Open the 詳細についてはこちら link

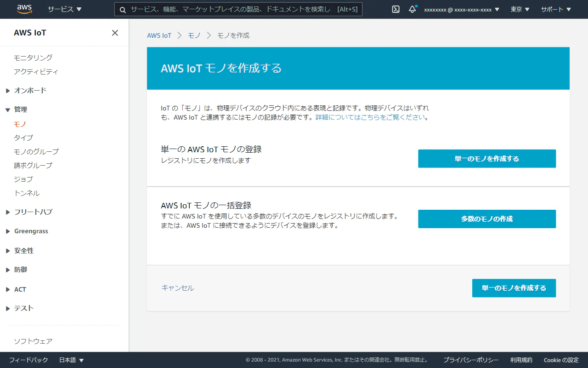coord(370,117)
